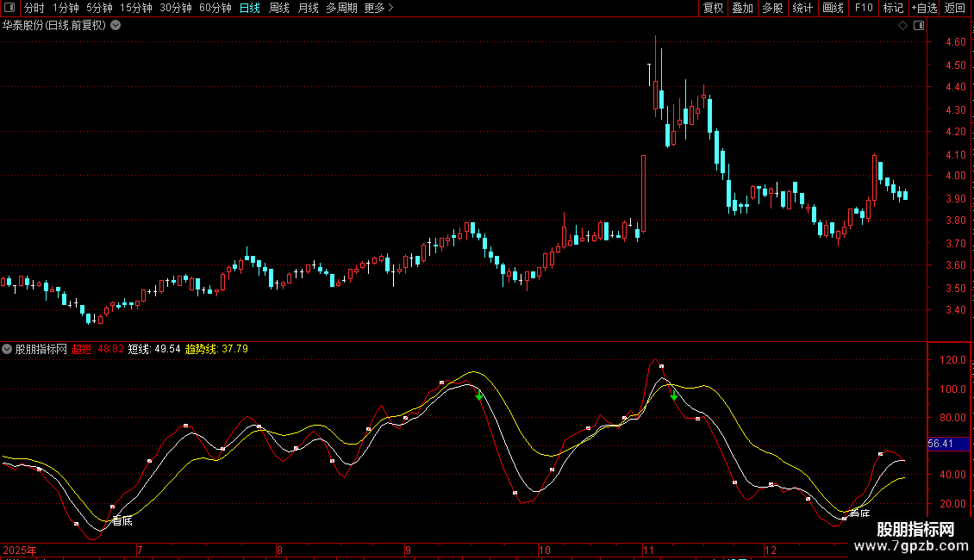This screenshot has height=560, width=974.
Task: Click the 56.41 highlighted axis value
Action: coord(948,444)
